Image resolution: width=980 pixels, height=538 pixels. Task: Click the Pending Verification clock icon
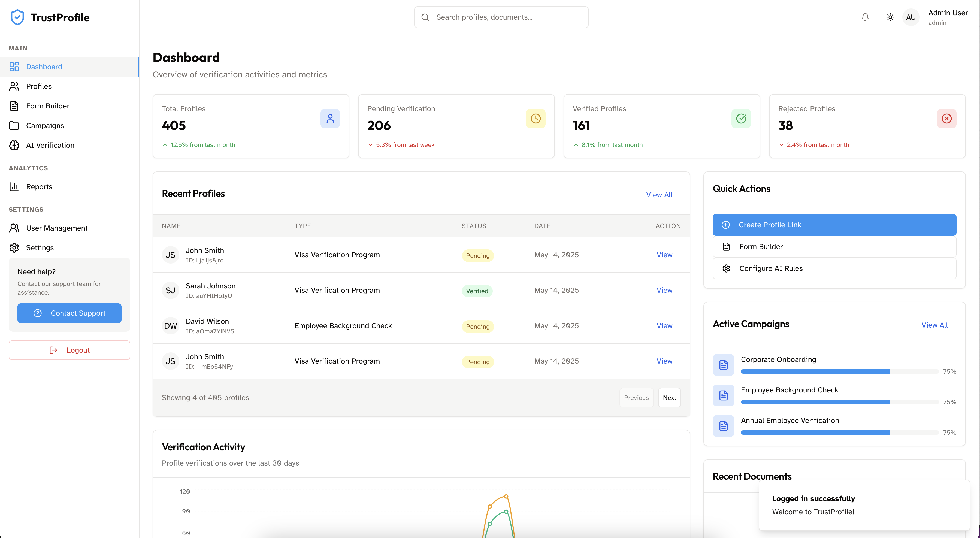[x=536, y=118]
